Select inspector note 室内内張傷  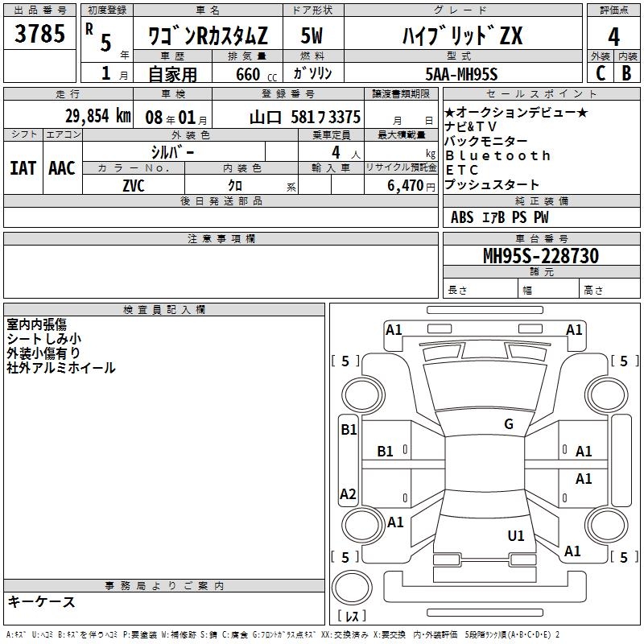36,324
